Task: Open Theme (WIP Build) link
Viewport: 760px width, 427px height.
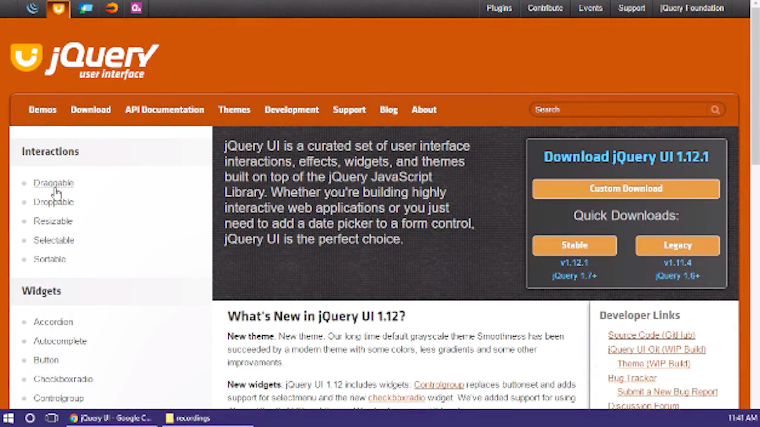Action: pyautogui.click(x=654, y=364)
